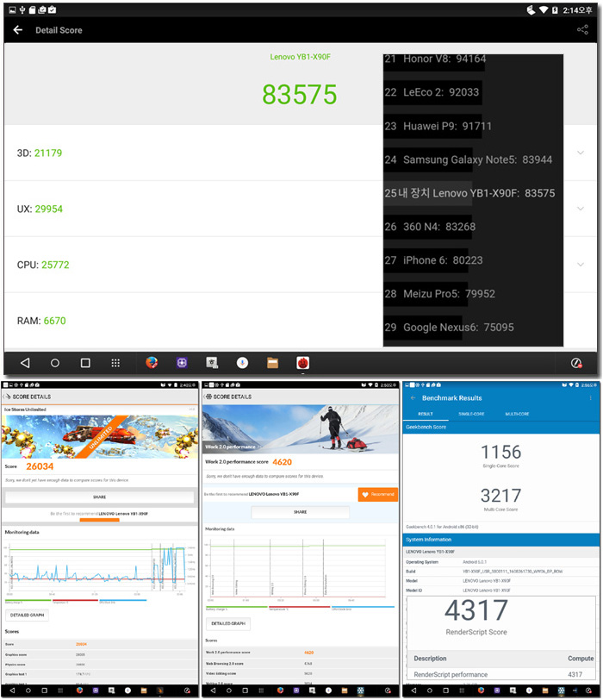
Task: Open the gray settings-tool app in taskbar
Action: 212,362
